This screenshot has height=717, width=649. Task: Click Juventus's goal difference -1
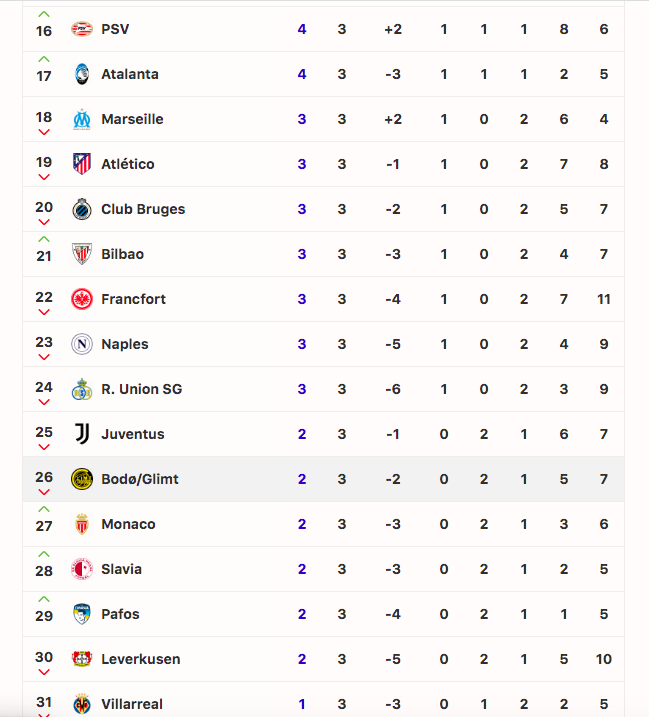pos(393,434)
